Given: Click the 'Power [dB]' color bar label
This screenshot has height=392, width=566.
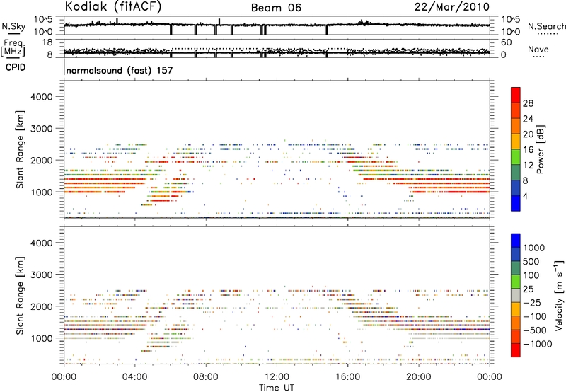Looking at the screenshot, I should coord(540,149).
